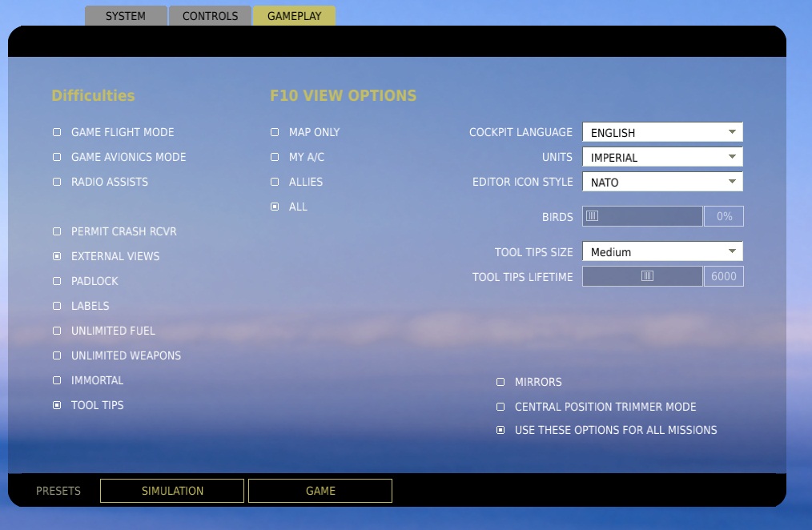Viewport: 812px width, 530px height.
Task: Apply the Game preset
Action: coord(320,491)
